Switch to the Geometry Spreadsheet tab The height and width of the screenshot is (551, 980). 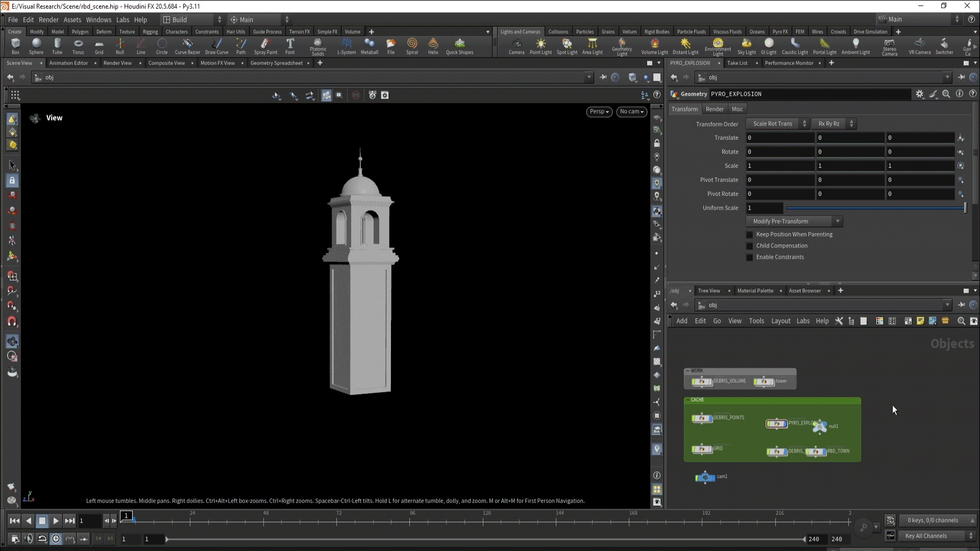pos(276,63)
